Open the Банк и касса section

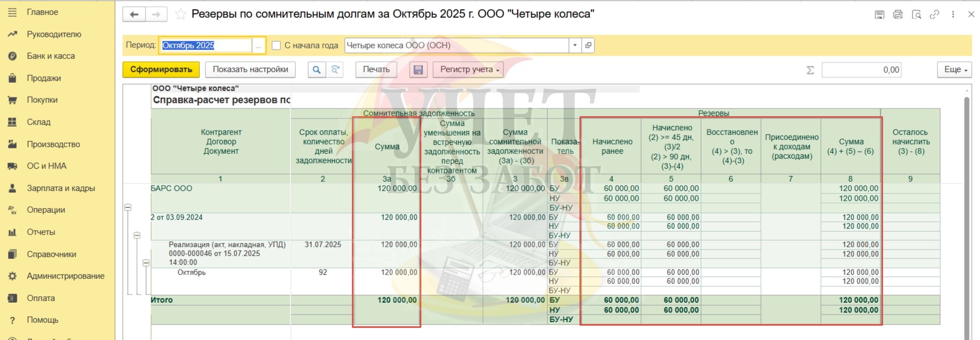pos(51,56)
